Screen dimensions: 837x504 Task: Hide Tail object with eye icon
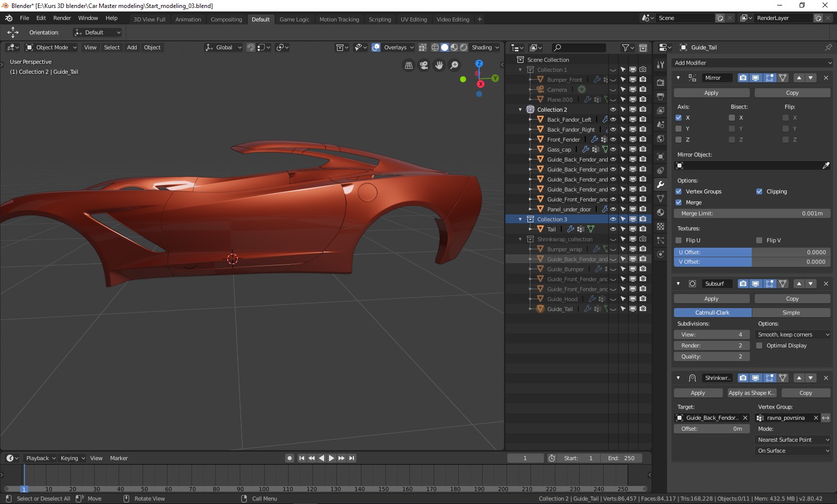tap(613, 229)
